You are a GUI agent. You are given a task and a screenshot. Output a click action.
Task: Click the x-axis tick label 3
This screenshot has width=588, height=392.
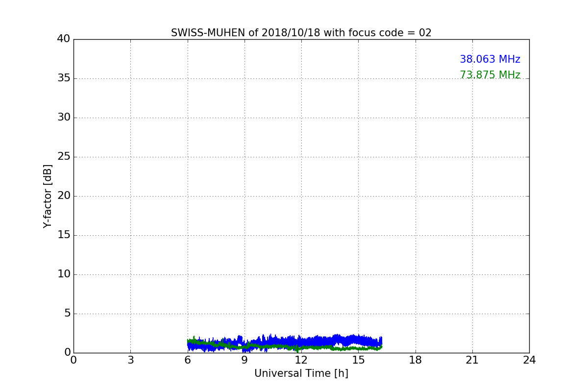point(130,360)
